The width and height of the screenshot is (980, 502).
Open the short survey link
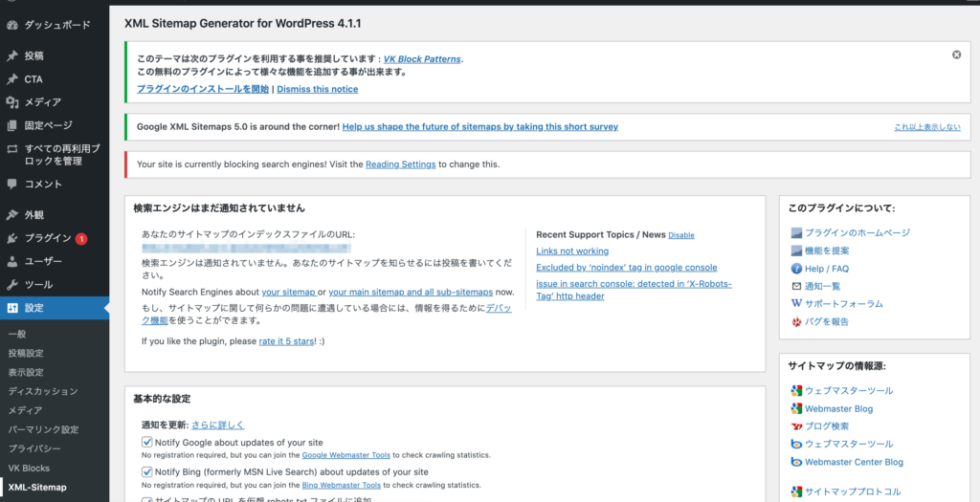[x=480, y=127]
